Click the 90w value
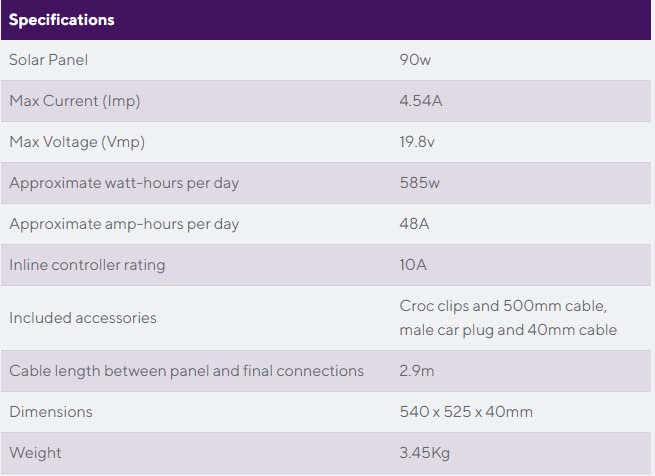The width and height of the screenshot is (655, 476). click(x=415, y=60)
